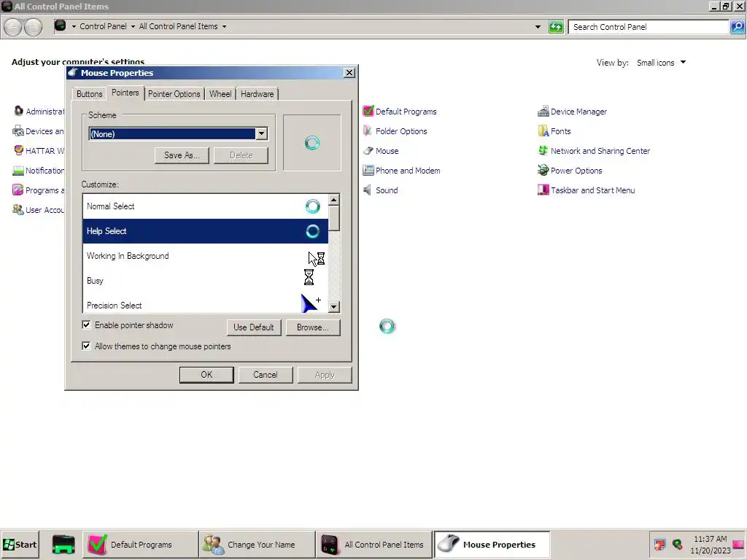Viewport: 747px width, 560px height.
Task: Expand the All Control Panel Items breadcrumb arrow
Action: click(x=224, y=27)
